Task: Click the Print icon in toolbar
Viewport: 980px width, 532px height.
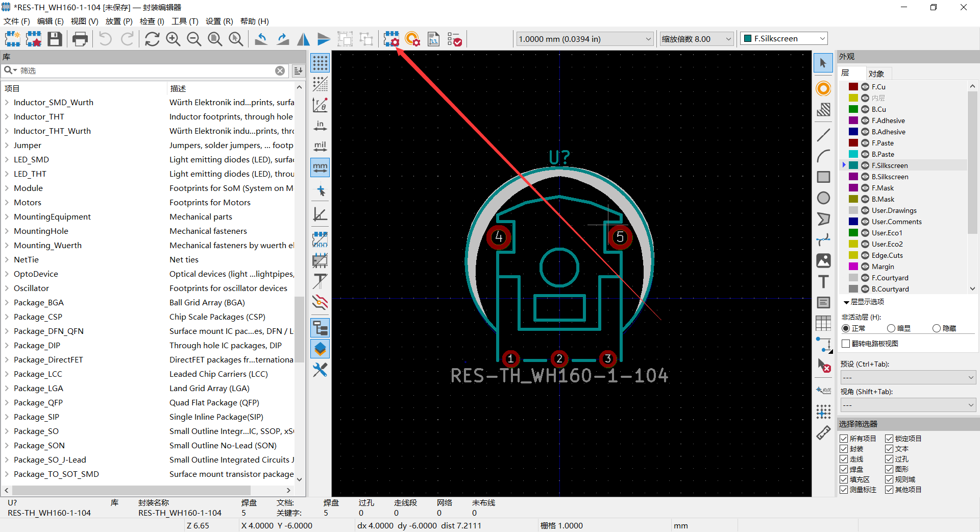Action: tap(80, 39)
